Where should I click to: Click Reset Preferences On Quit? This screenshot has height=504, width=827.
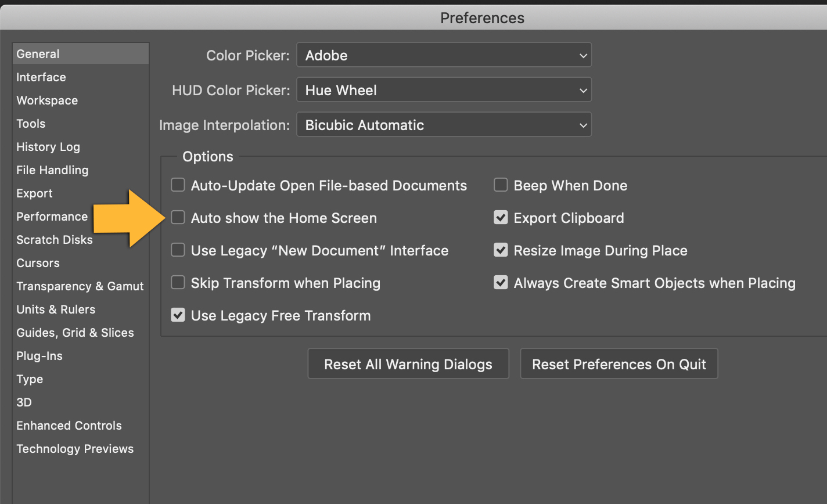click(x=619, y=363)
